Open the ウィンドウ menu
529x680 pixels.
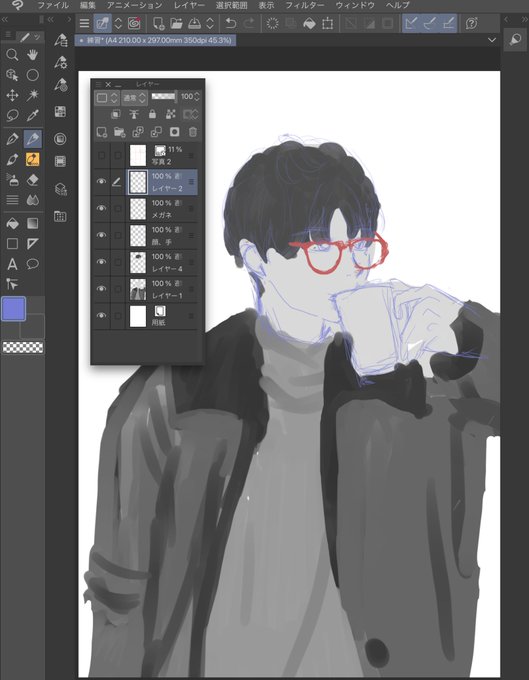click(355, 6)
